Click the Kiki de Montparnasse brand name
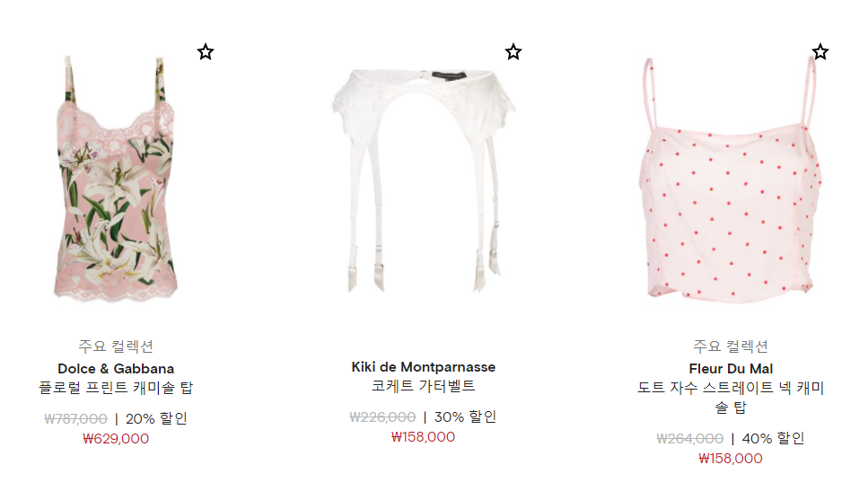Image resolution: width=868 pixels, height=491 pixels. click(424, 367)
